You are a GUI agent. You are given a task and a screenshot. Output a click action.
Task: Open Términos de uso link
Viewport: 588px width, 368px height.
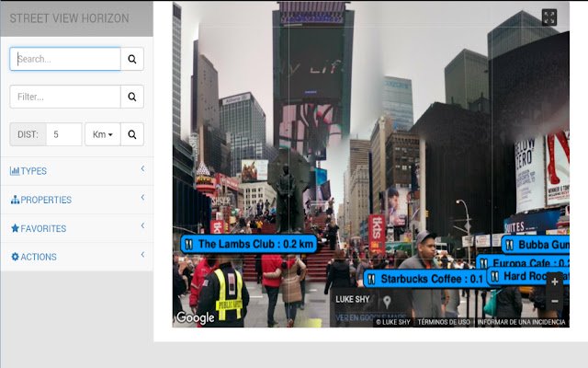pyautogui.click(x=444, y=322)
